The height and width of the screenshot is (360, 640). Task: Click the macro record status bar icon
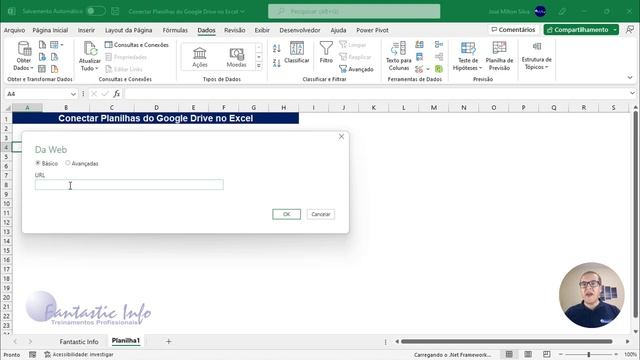coord(32,355)
